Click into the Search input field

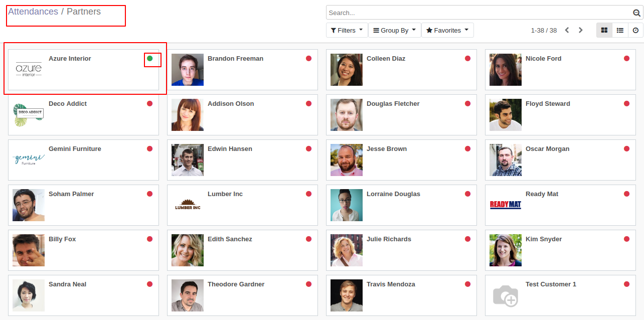point(479,13)
